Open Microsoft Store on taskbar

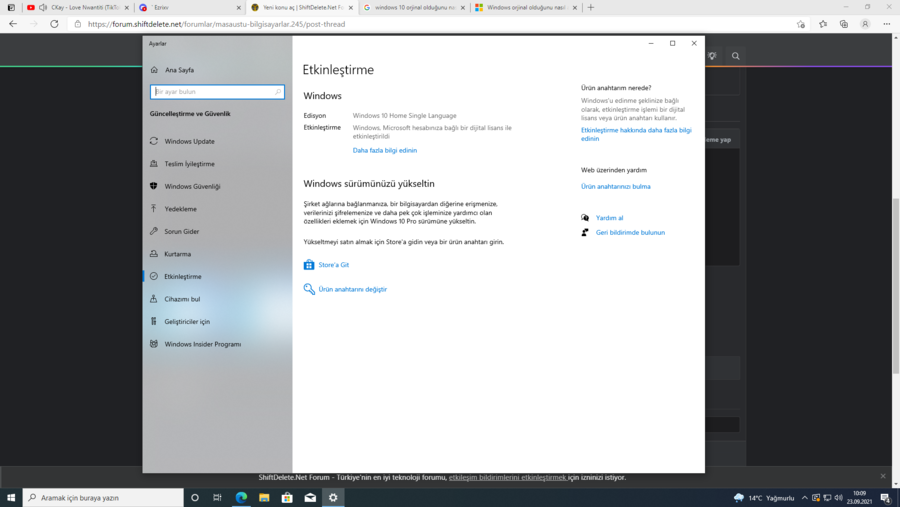pyautogui.click(x=287, y=497)
